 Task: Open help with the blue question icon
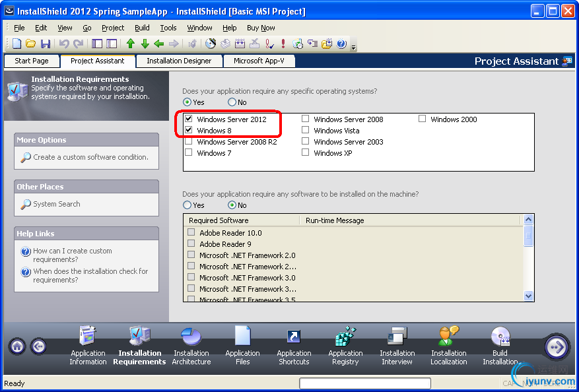point(341,44)
